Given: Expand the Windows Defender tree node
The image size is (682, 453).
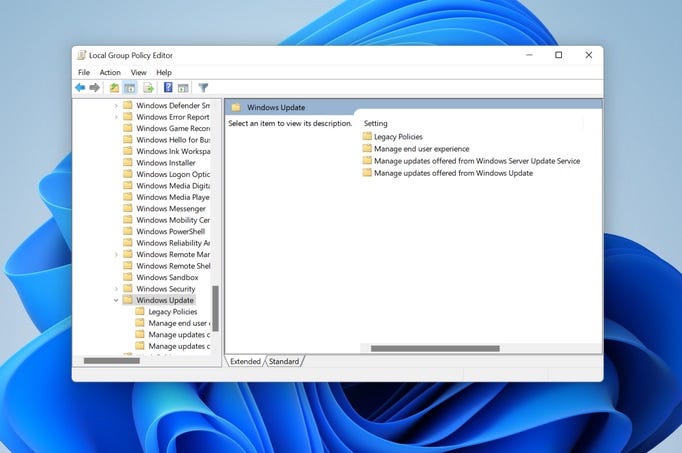Looking at the screenshot, I should click(116, 106).
